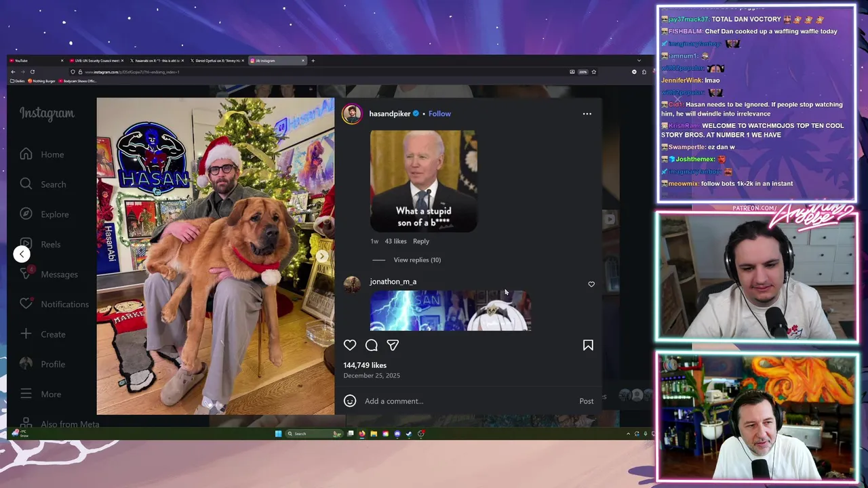Open hasandpiker profile avatar

click(x=352, y=114)
